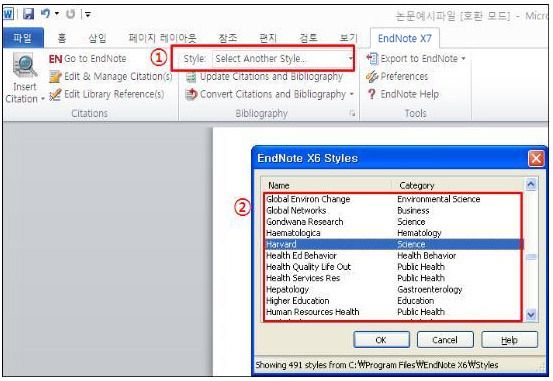Select the highlighted Harvard style row
Viewport: 553px width, 381px height.
click(x=392, y=244)
